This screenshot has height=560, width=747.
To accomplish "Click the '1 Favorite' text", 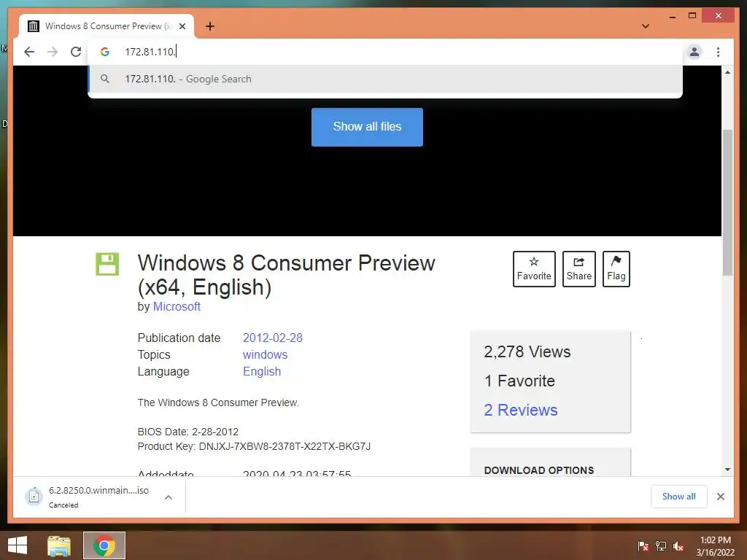I will coord(519,381).
